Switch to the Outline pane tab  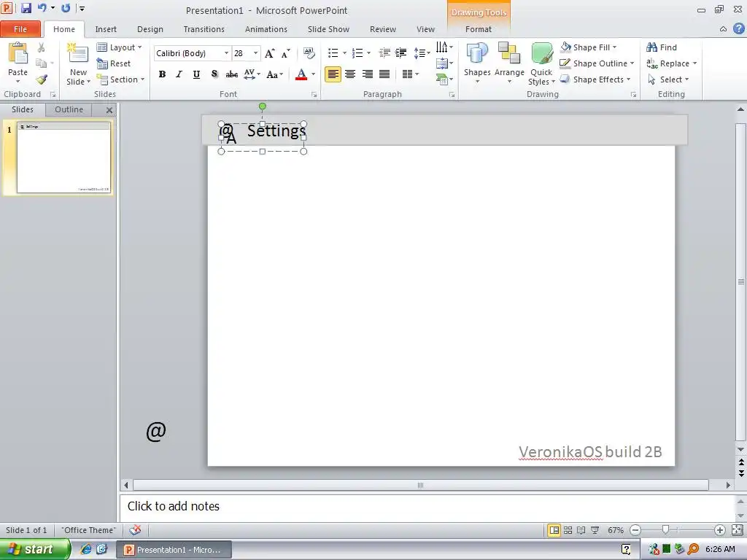pos(69,109)
